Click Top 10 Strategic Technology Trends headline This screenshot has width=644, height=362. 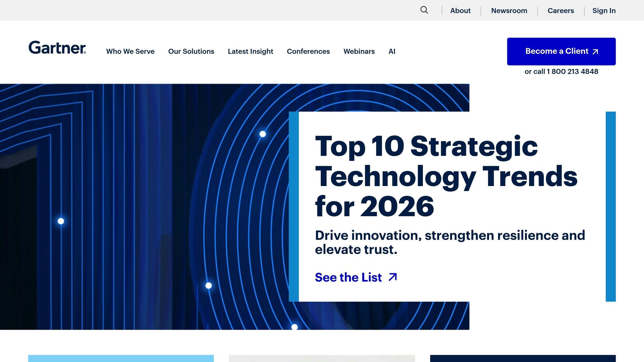click(446, 176)
